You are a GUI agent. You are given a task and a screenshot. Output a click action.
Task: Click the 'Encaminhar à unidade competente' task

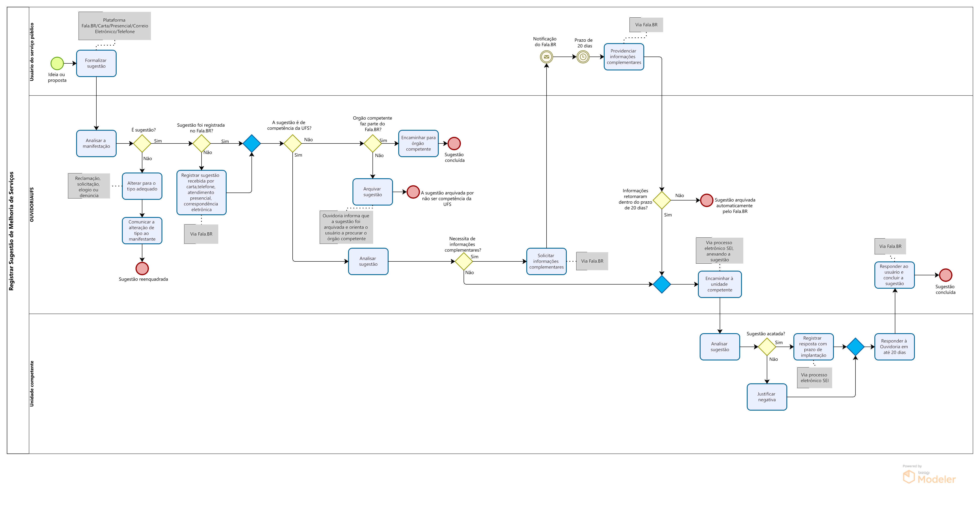719,284
